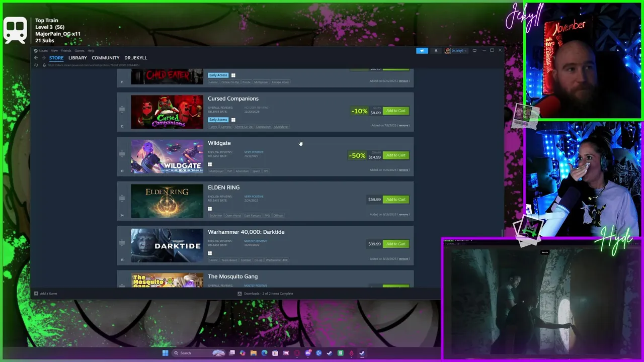The height and width of the screenshot is (362, 644).
Task: Open the View menu
Action: [54, 51]
